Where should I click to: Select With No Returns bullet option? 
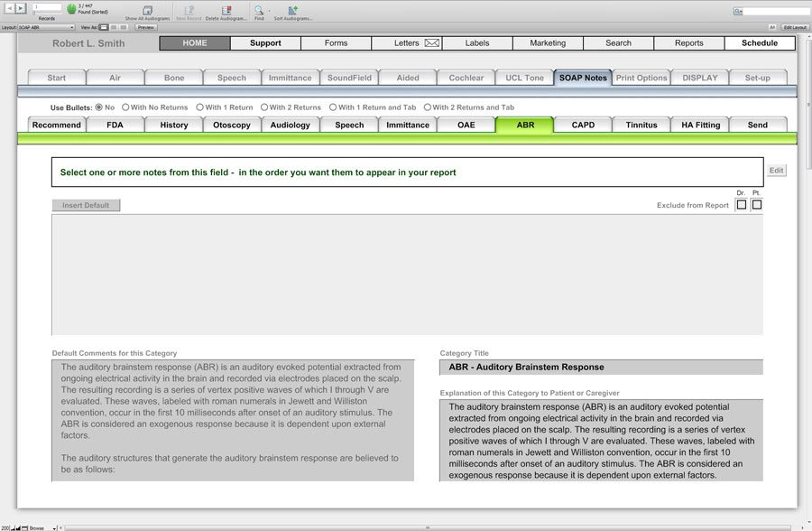125,107
